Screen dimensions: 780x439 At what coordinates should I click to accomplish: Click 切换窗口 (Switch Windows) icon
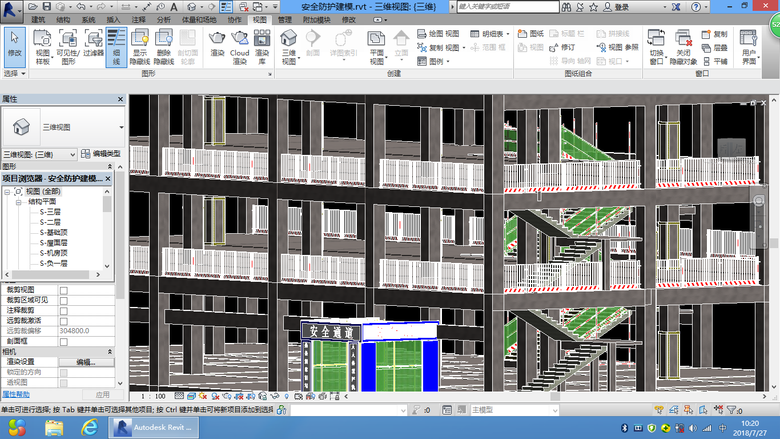(x=656, y=42)
